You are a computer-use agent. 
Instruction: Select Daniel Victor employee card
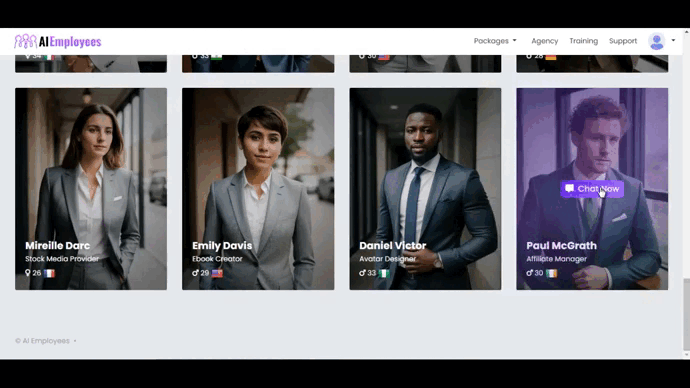point(425,189)
